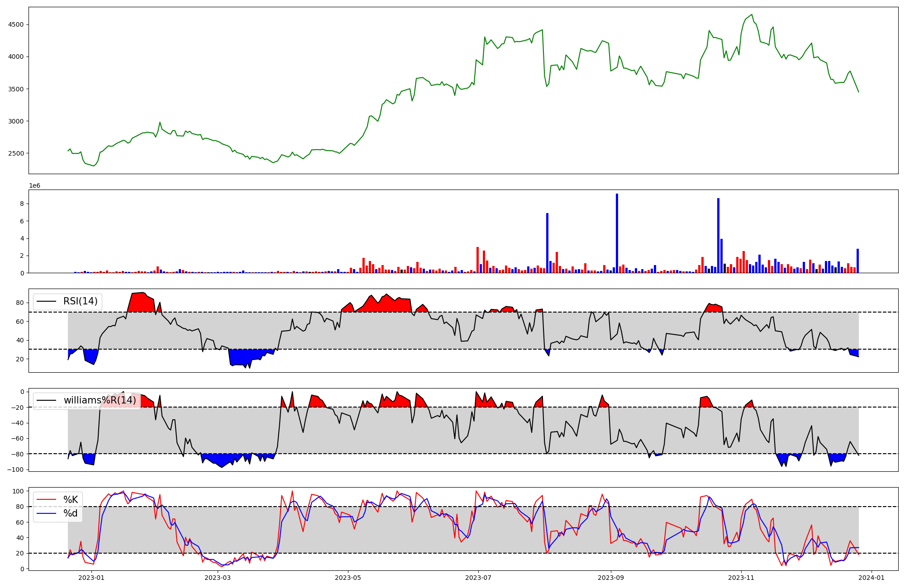
Task: Click the 2023-11 x-axis date label
Action: tap(741, 578)
